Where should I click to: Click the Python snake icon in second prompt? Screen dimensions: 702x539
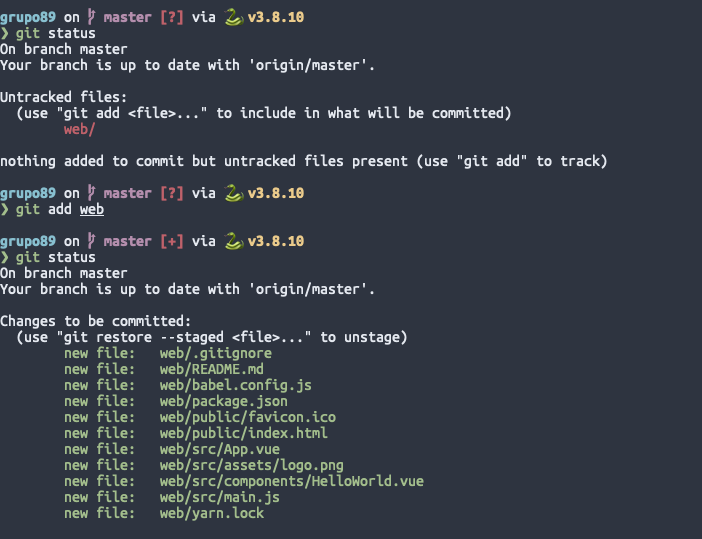[234, 193]
